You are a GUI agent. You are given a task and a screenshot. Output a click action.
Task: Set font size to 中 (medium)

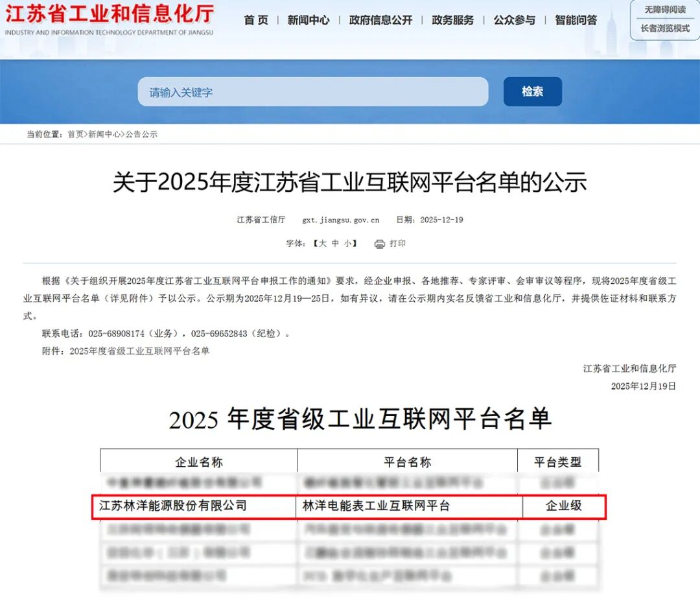335,244
